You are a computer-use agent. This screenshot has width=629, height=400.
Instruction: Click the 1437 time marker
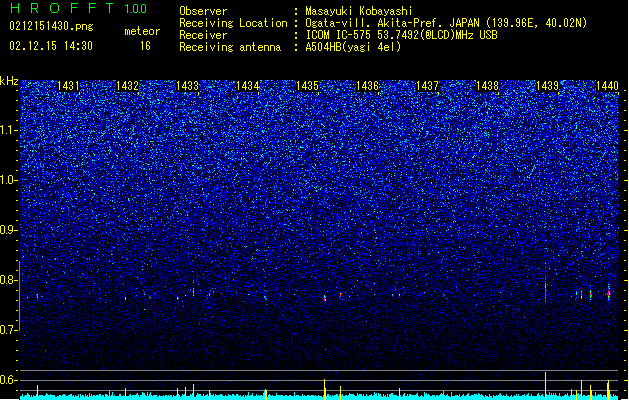tap(428, 86)
